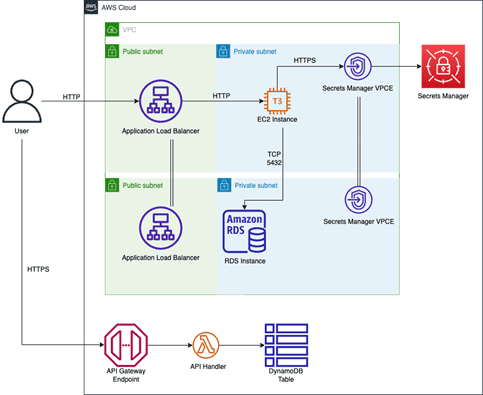This screenshot has height=395, width=483.
Task: Click the upper Public subnet lock icon
Action: tap(112, 51)
